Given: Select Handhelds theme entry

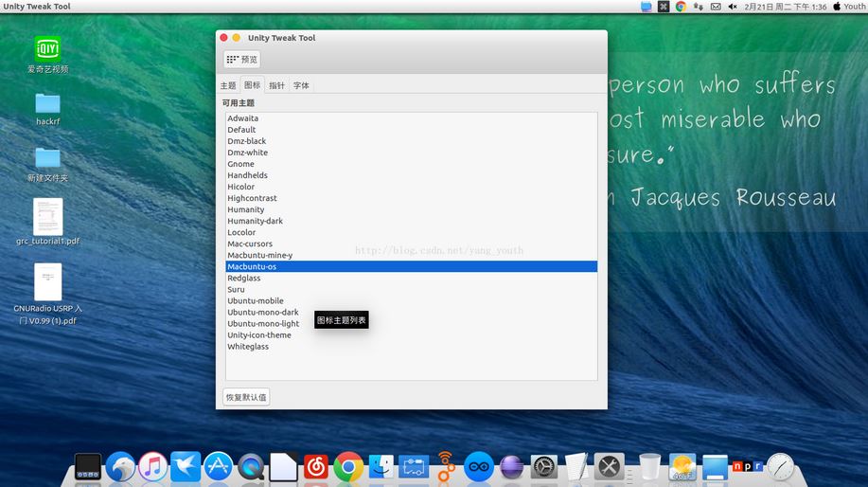Looking at the screenshot, I should [412, 175].
